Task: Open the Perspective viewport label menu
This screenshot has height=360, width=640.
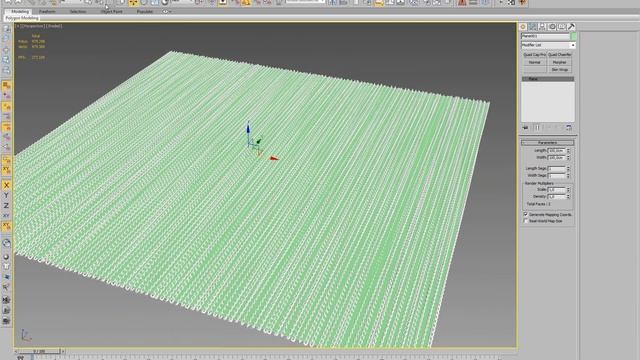Action: click(33, 26)
